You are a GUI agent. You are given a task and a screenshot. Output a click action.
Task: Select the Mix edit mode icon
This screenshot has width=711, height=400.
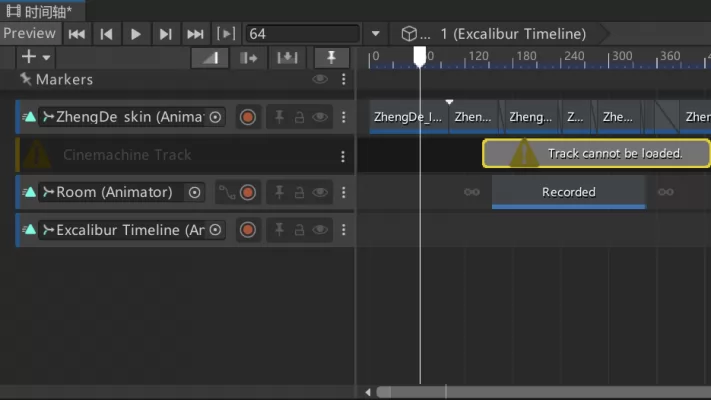tap(210, 58)
